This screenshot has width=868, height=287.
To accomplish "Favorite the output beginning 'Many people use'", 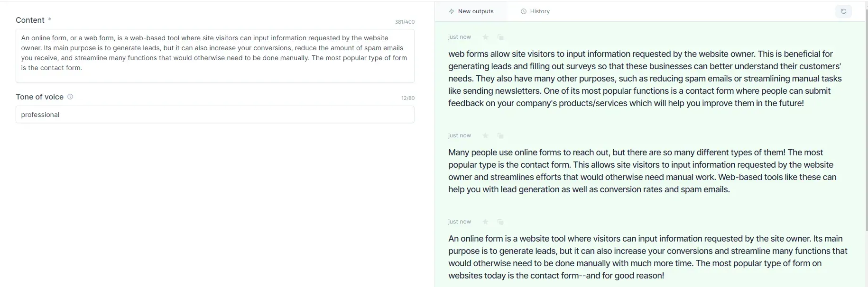I will pyautogui.click(x=485, y=135).
